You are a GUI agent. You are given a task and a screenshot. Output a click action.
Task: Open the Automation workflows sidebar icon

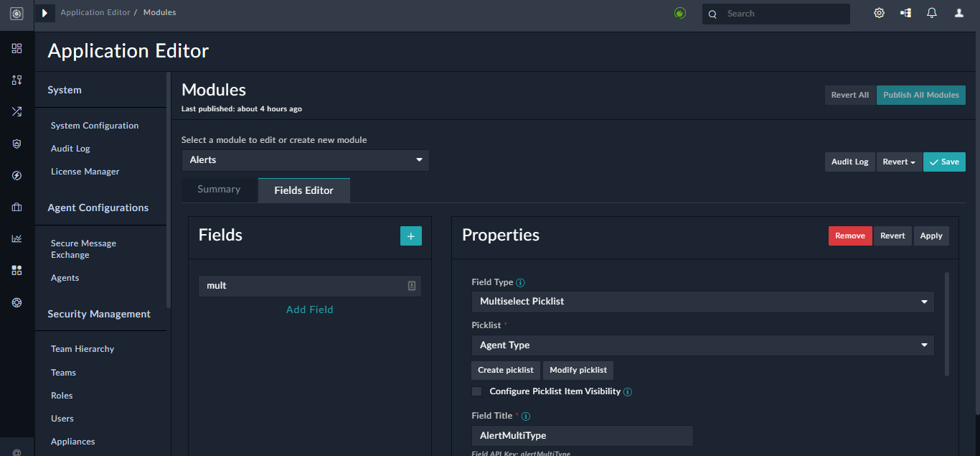click(x=17, y=111)
